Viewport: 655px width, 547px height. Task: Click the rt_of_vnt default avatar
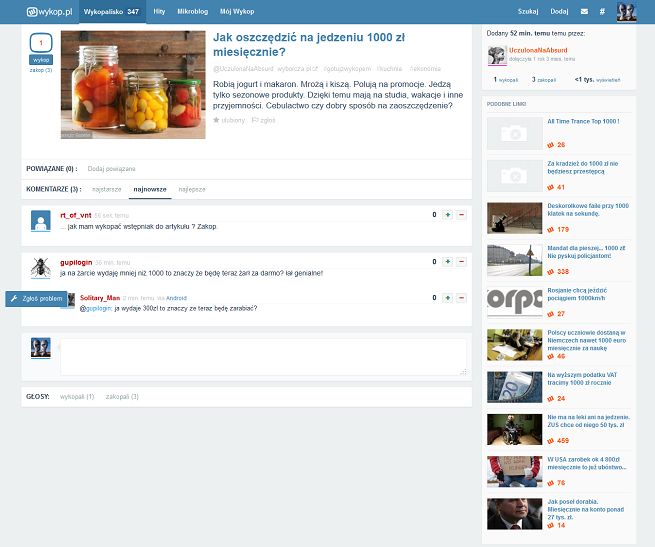[41, 221]
